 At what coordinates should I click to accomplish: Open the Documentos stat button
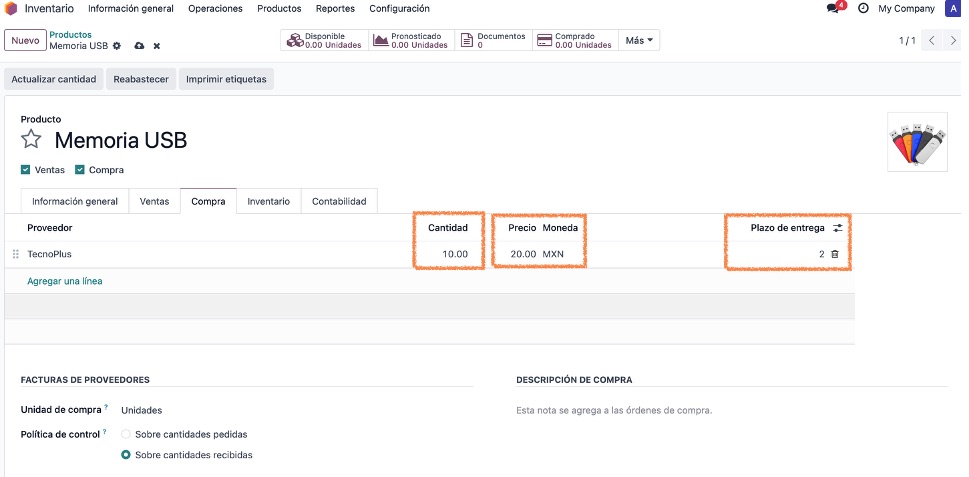coord(494,40)
